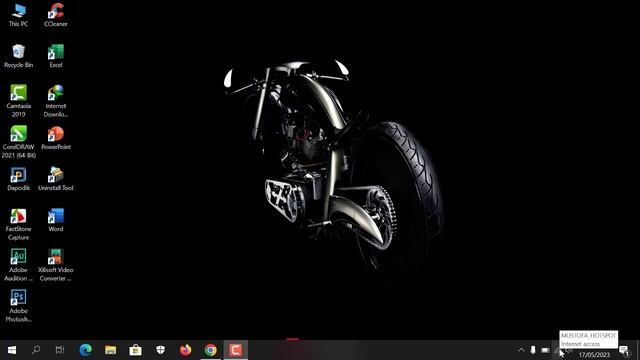Image resolution: width=640 pixels, height=360 pixels.
Task: Select the Word desktop shortcut
Action: [x=56, y=220]
